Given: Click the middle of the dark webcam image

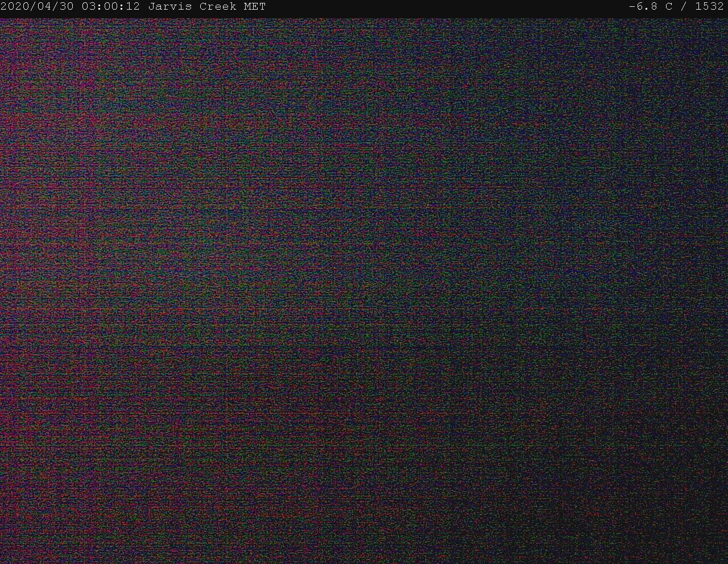Looking at the screenshot, I should (364, 290).
